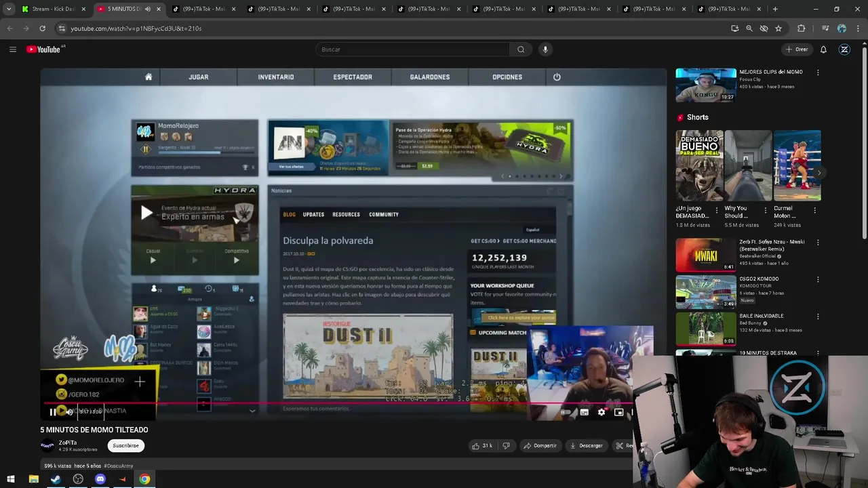Open the zoom magnifier in address bar
Image resolution: width=868 pixels, height=488 pixels.
coord(749,28)
